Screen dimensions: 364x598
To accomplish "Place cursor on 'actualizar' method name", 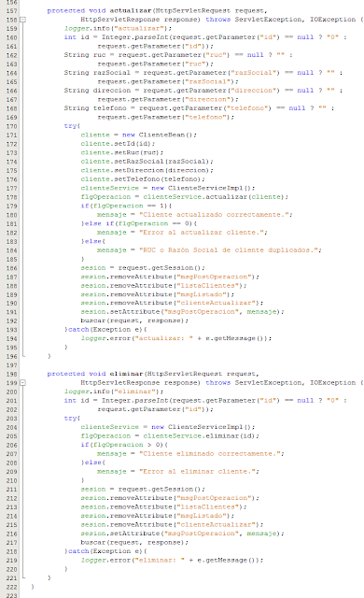I will 131,10.
